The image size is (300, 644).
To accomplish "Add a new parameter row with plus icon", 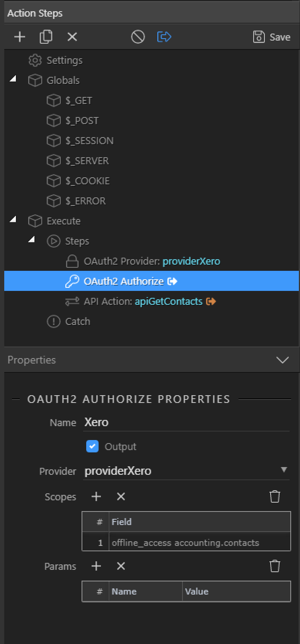I will pyautogui.click(x=95, y=566).
